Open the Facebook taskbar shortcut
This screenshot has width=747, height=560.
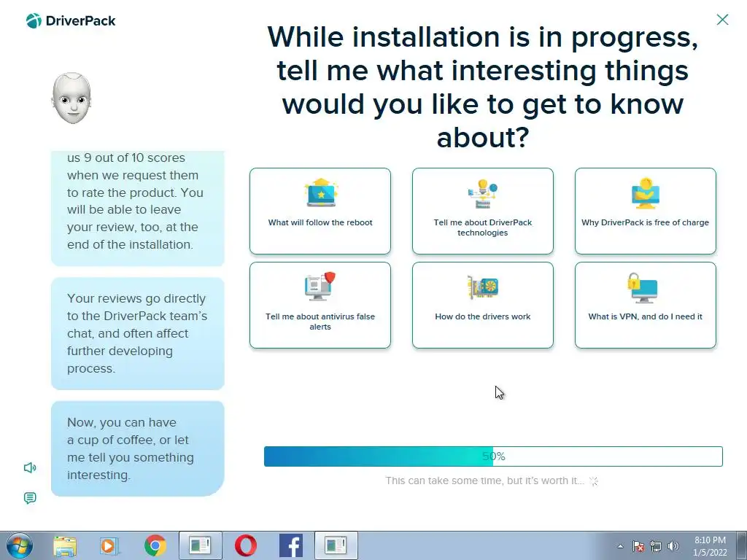290,545
